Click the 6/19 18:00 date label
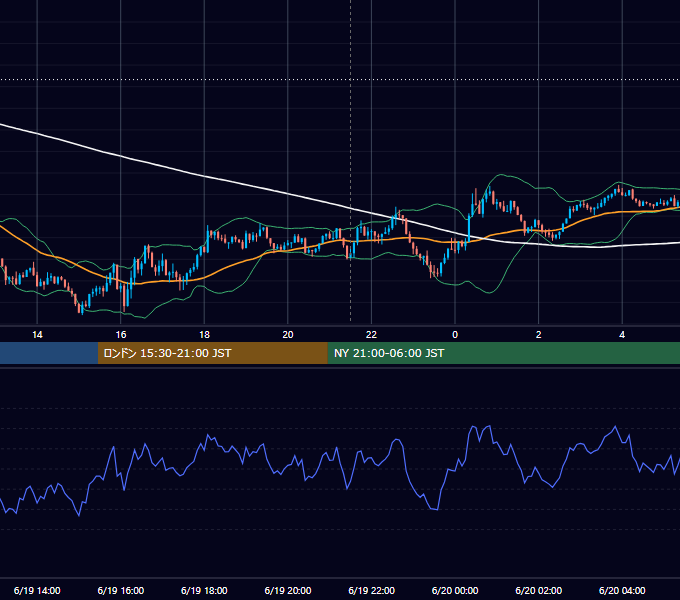This screenshot has height=600, width=680. pyautogui.click(x=204, y=590)
